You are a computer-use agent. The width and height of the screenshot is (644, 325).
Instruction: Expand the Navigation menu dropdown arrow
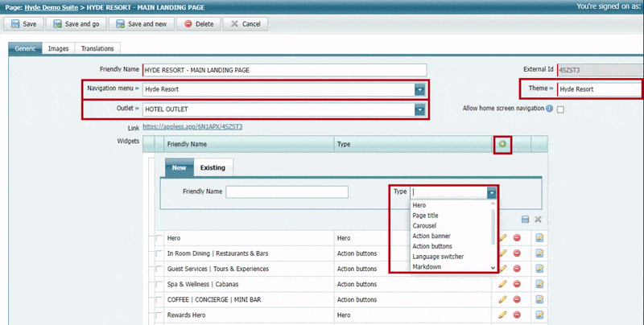coord(419,89)
